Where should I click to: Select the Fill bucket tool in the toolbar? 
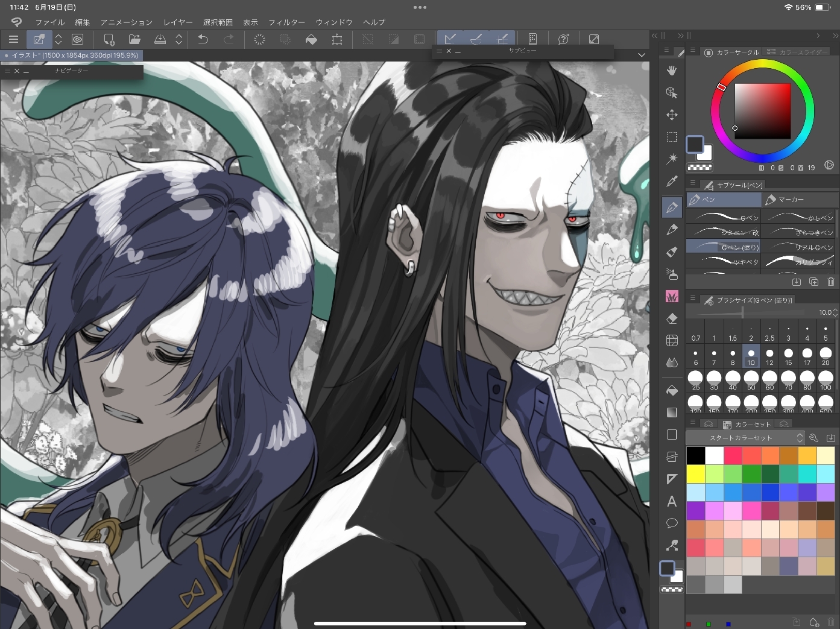coord(672,391)
